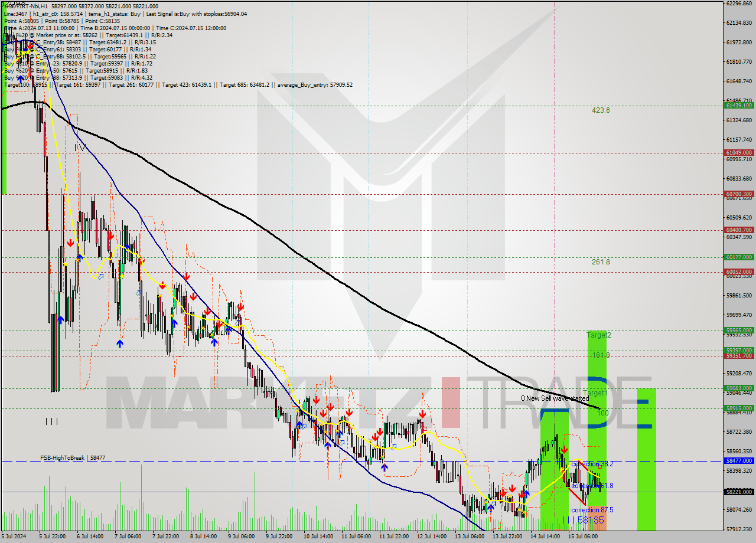
Task: Click the '12 Jul 14:00' time label
Action: (432, 537)
